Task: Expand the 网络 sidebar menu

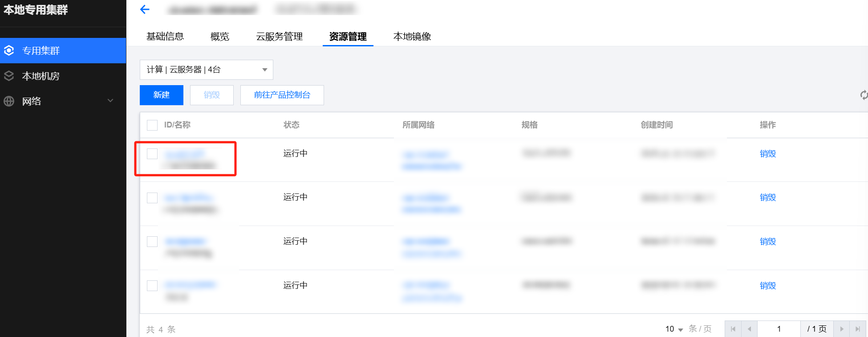Action: tap(110, 101)
